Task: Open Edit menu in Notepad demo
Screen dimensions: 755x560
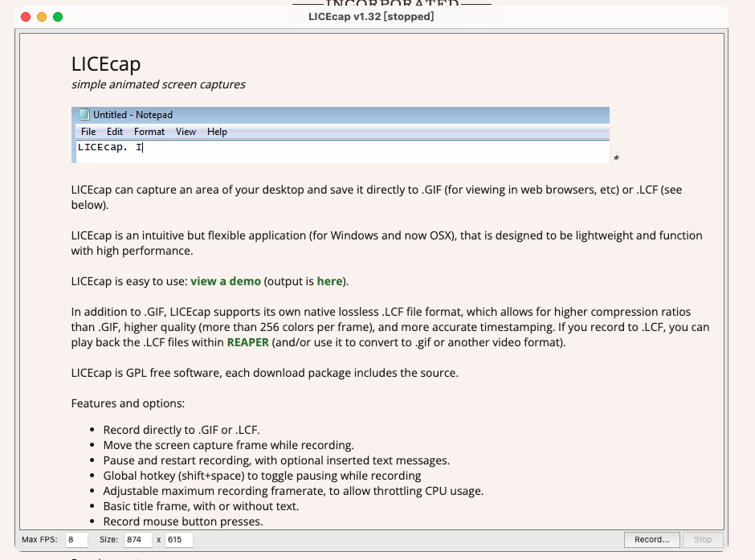Action: click(x=115, y=132)
